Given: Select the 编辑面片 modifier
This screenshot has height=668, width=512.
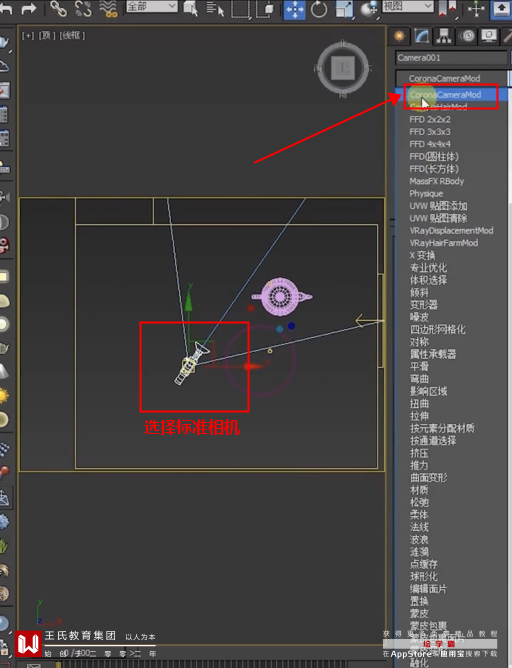Looking at the screenshot, I should 428,589.
